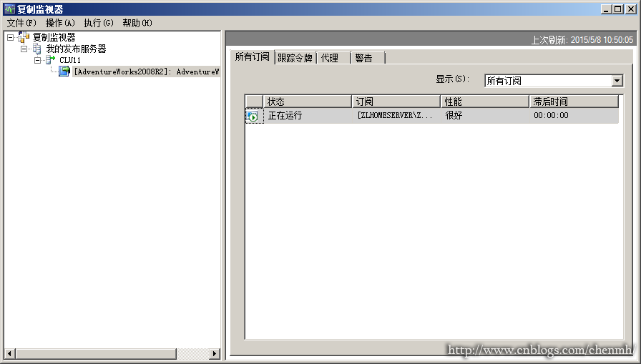Open the 操作(A) menu
This screenshot has width=641, height=364.
[60, 23]
